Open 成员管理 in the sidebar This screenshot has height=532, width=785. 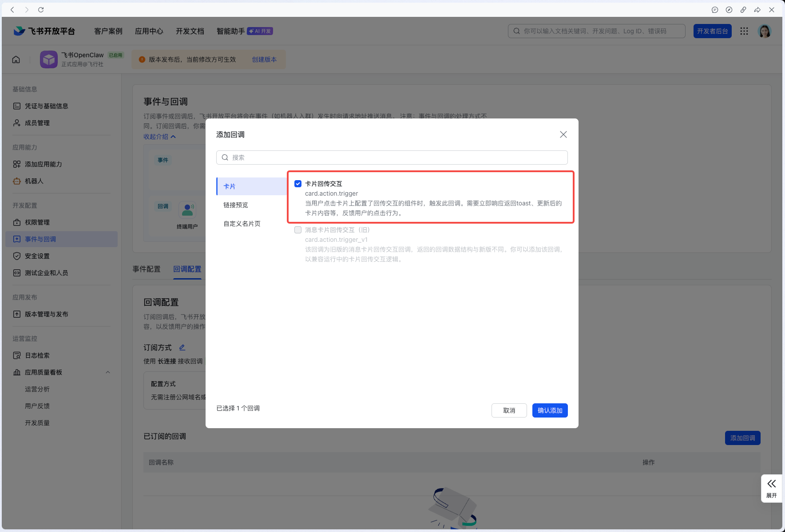coord(37,123)
